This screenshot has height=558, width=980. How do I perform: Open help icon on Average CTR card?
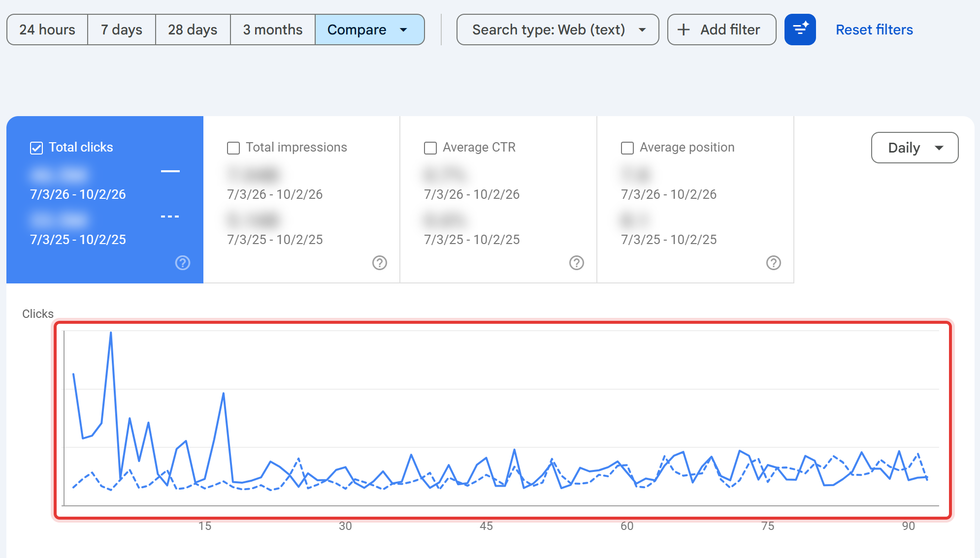tap(577, 263)
